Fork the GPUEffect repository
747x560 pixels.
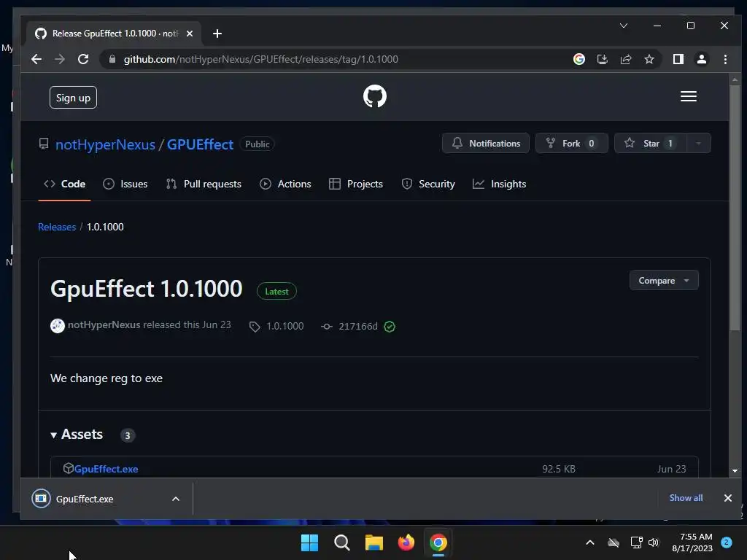click(x=572, y=144)
